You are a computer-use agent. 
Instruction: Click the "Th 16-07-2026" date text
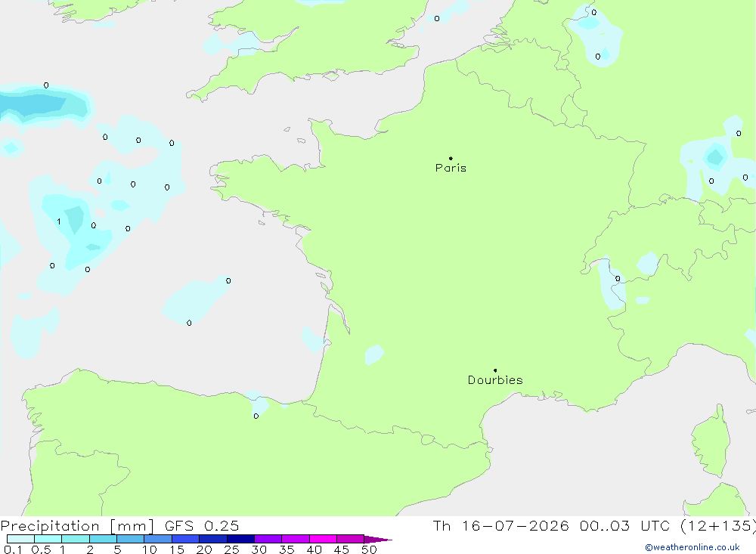tap(500, 526)
